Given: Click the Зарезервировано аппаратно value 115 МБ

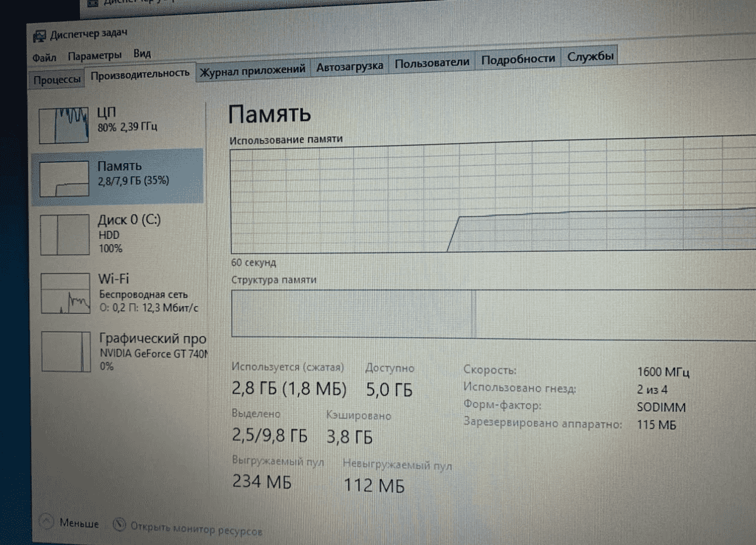Looking at the screenshot, I should 657,425.
